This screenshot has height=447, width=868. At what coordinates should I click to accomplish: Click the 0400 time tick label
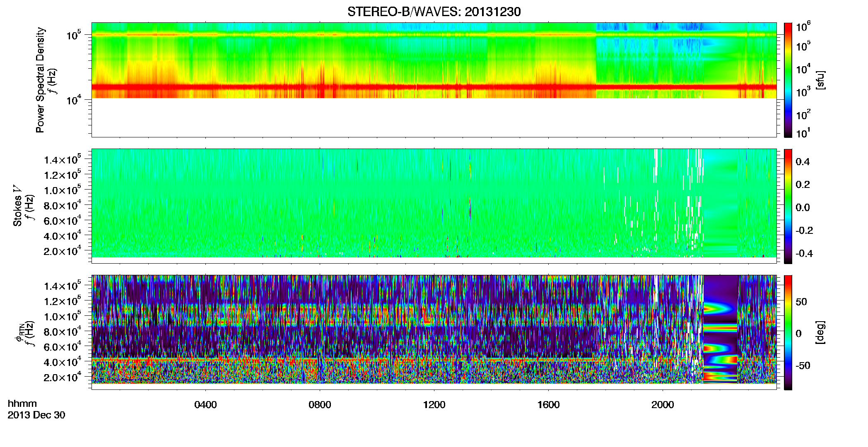(205, 405)
